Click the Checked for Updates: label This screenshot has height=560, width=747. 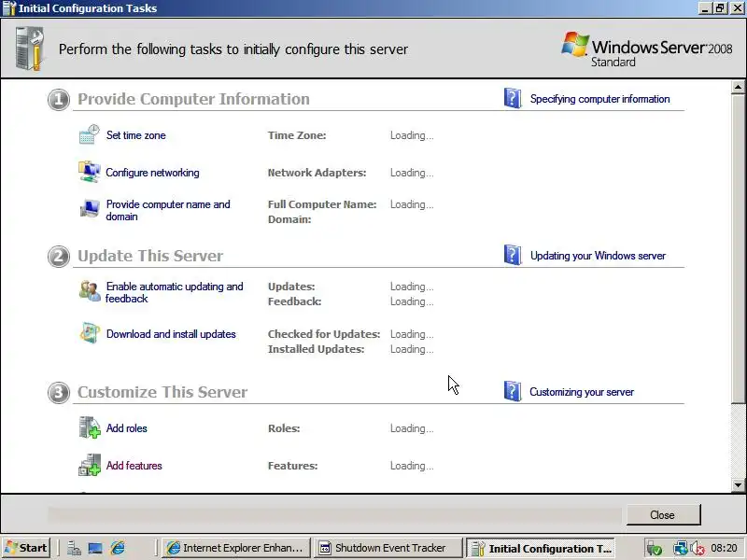(324, 334)
